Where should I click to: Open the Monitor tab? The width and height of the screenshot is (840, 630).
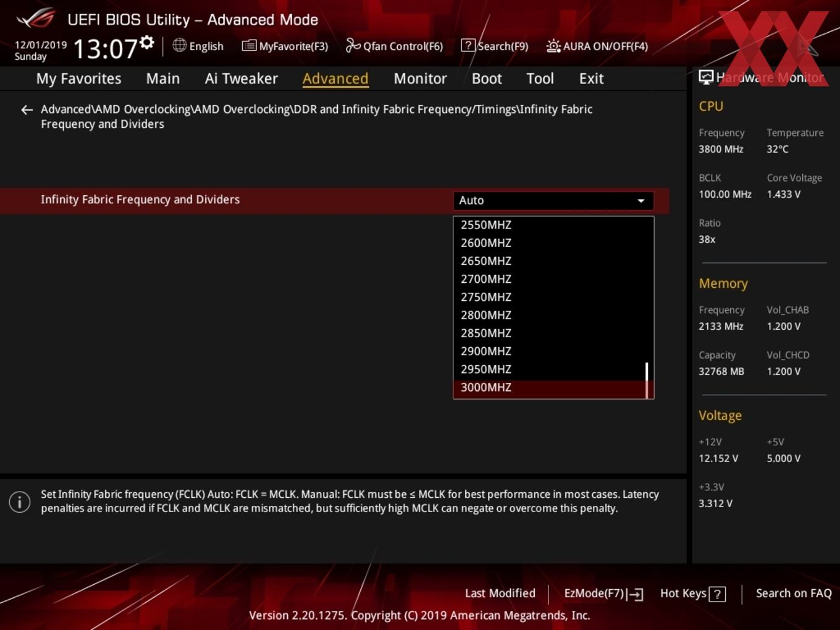(420, 78)
